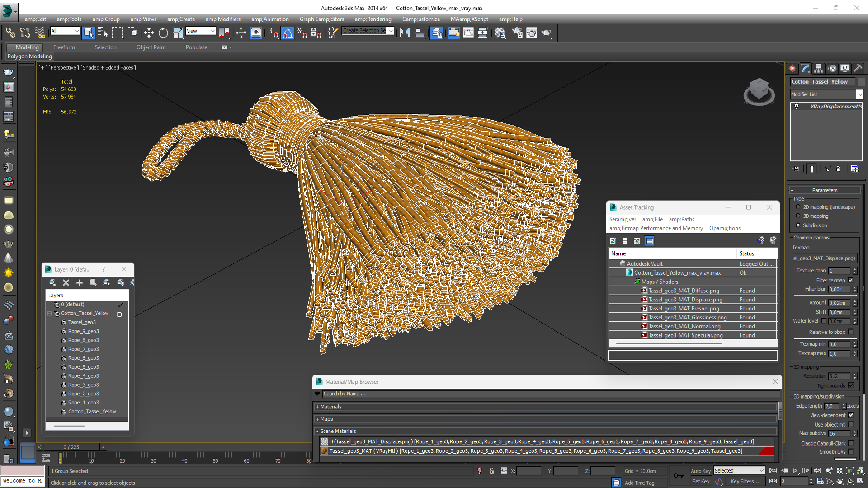Toggle the View-dependent checkbox
Screen dimensions: 868x488
[851, 415]
